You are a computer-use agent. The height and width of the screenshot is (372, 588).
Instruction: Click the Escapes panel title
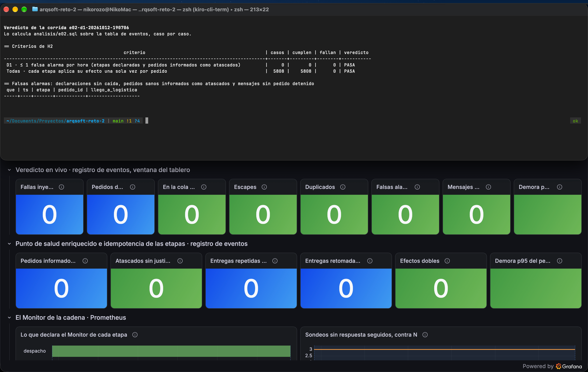pyautogui.click(x=245, y=187)
